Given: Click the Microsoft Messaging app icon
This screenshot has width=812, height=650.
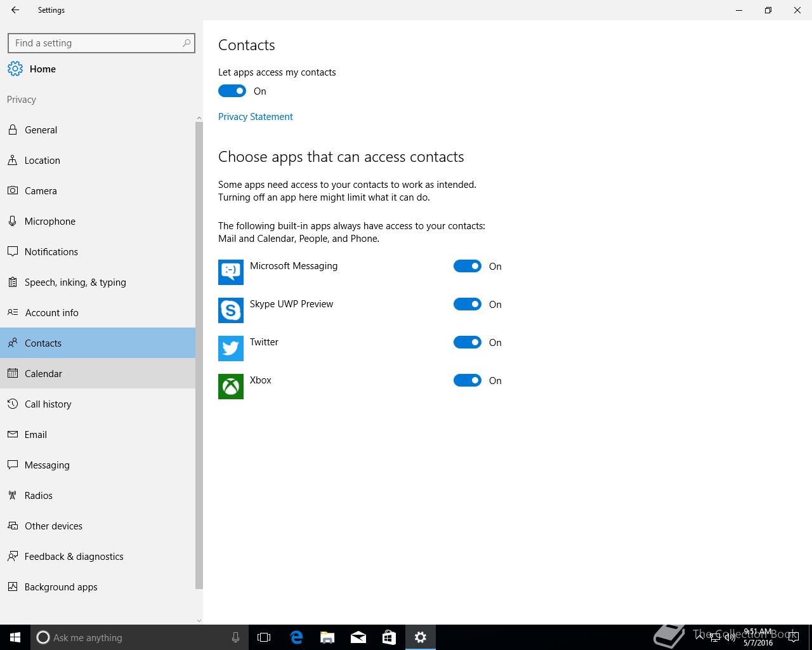Looking at the screenshot, I should tap(231, 272).
